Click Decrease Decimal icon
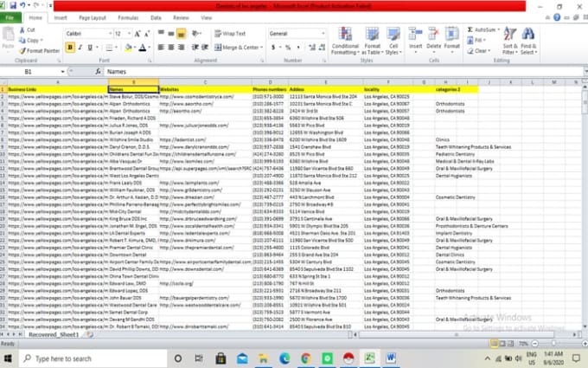Screen dimensions: 588x368 (322, 48)
